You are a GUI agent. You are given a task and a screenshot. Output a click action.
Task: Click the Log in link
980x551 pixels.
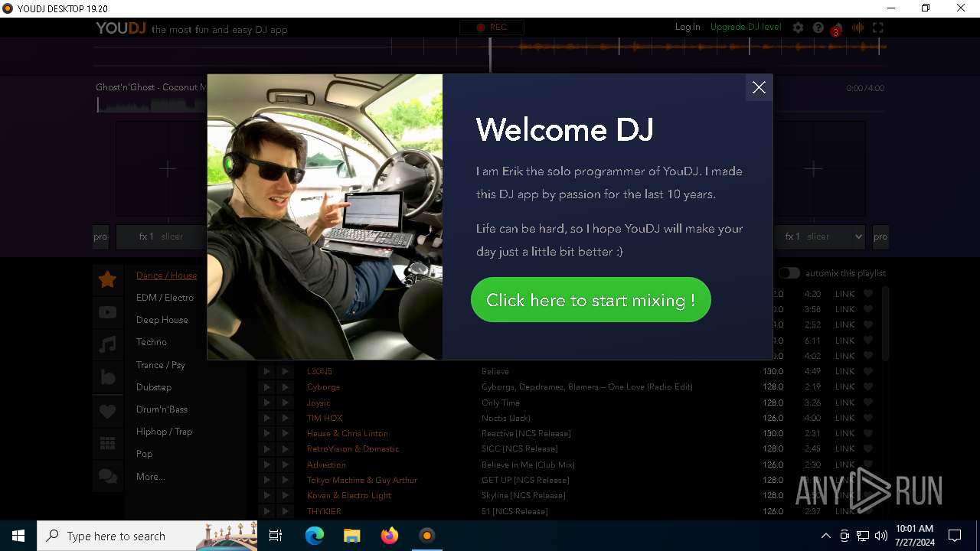tap(688, 27)
